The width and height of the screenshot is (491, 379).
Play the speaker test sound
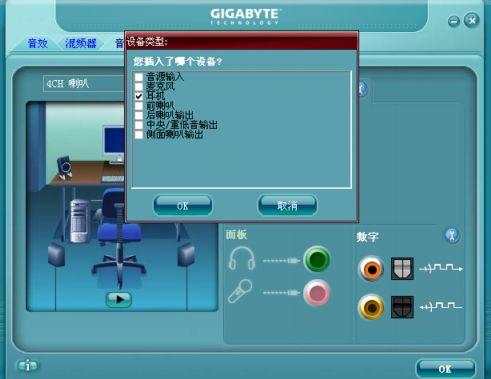click(119, 299)
